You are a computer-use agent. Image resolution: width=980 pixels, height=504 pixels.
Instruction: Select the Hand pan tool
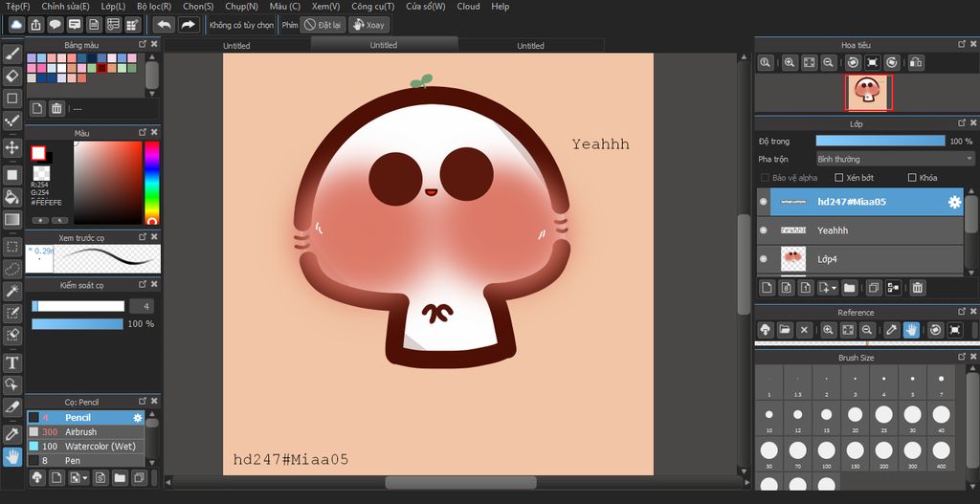(11, 456)
